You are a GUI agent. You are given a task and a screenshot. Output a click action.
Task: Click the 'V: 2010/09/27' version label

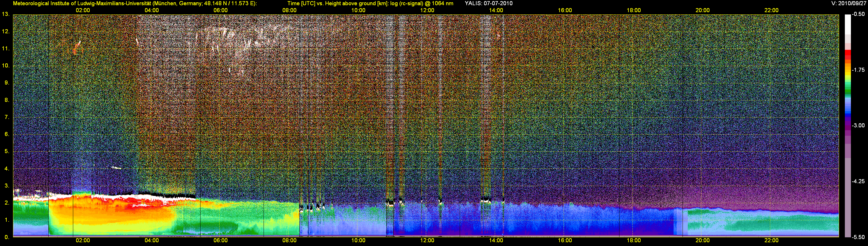[848, 3]
